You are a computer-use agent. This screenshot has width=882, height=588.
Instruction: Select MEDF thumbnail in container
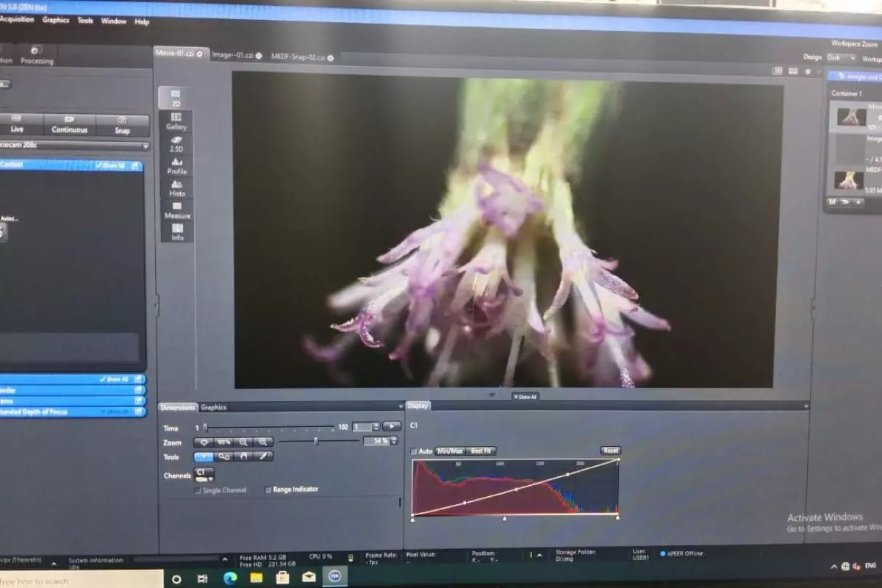(x=849, y=180)
